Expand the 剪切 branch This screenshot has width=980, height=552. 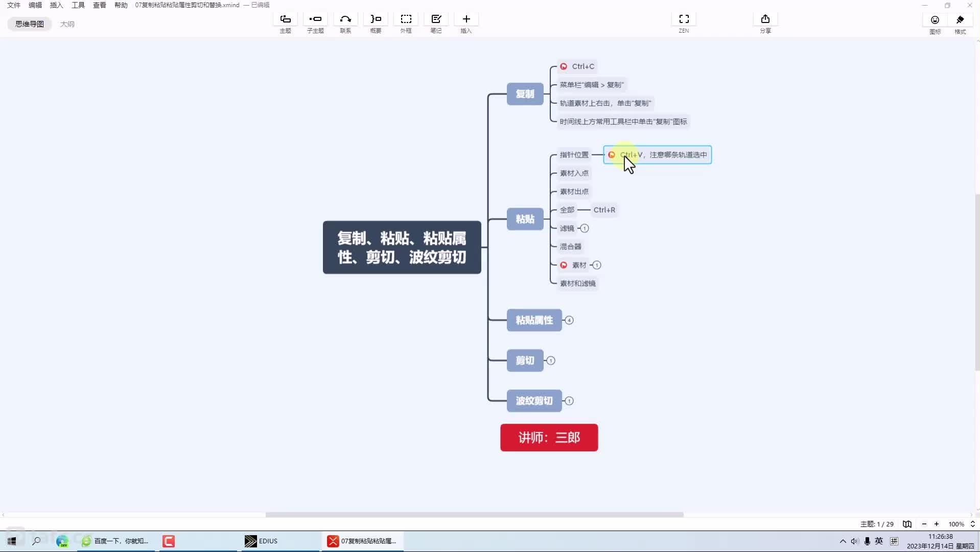coord(551,361)
